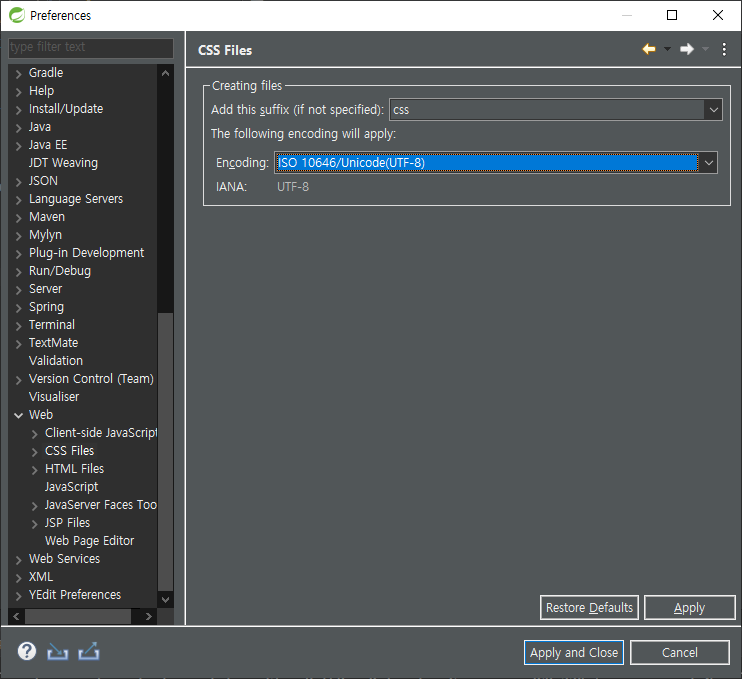Select Version Control (Team) category
The height and width of the screenshot is (679, 742).
tap(91, 379)
